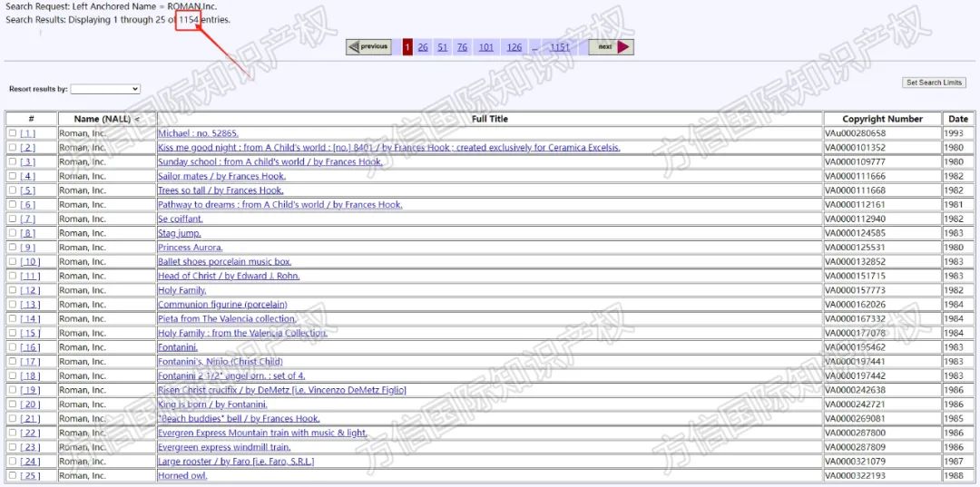Open the 'Horned owl.' title
This screenshot has height=487, width=980.
[x=182, y=476]
